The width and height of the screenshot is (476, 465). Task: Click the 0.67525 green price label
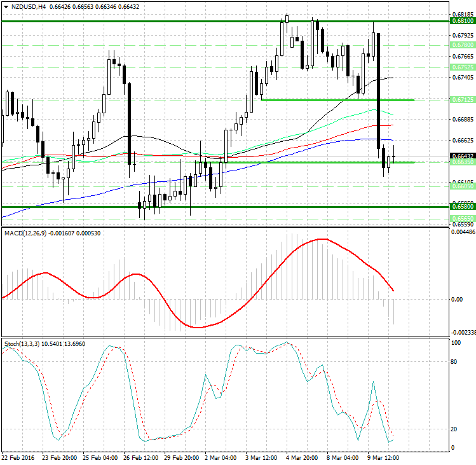462,67
